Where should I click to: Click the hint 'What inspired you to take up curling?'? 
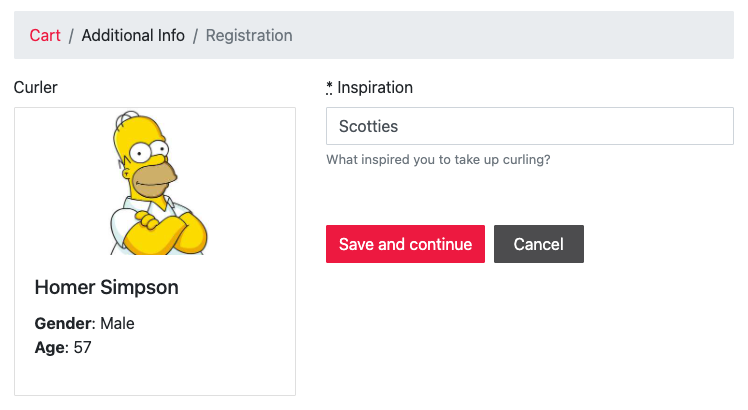pos(438,159)
